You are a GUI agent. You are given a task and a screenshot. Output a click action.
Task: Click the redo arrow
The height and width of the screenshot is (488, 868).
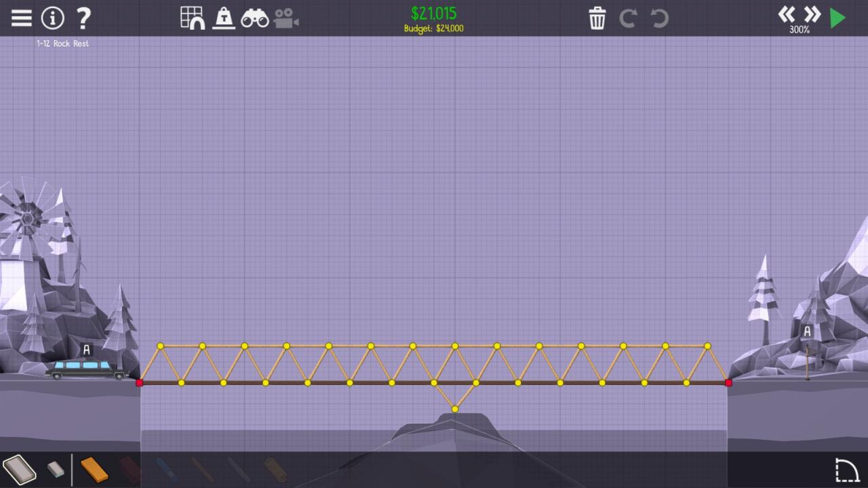tap(628, 18)
